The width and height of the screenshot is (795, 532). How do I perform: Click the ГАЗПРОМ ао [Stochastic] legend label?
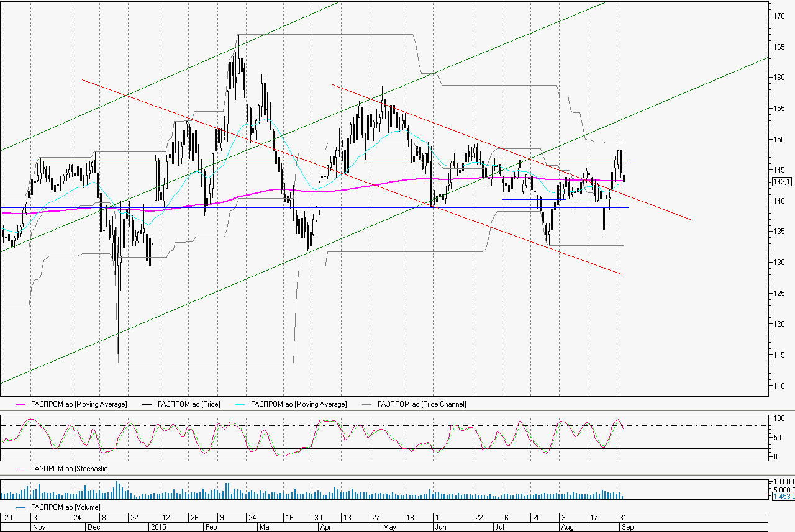coord(70,469)
